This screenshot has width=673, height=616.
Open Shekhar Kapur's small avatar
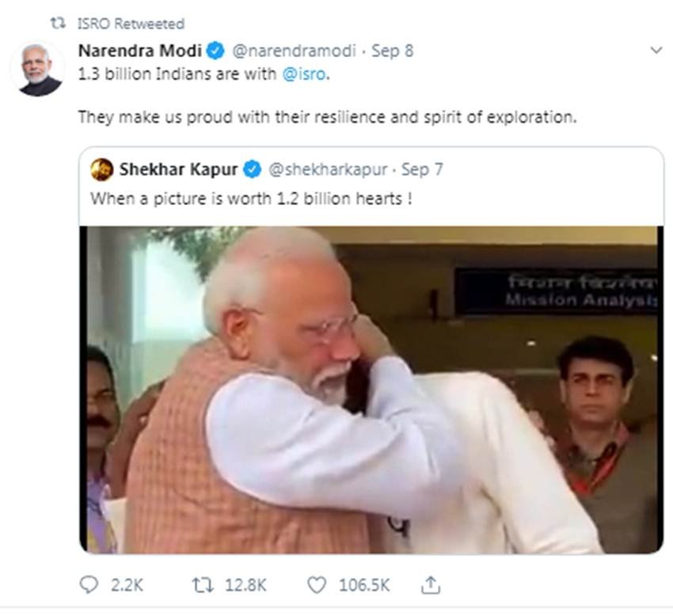101,169
